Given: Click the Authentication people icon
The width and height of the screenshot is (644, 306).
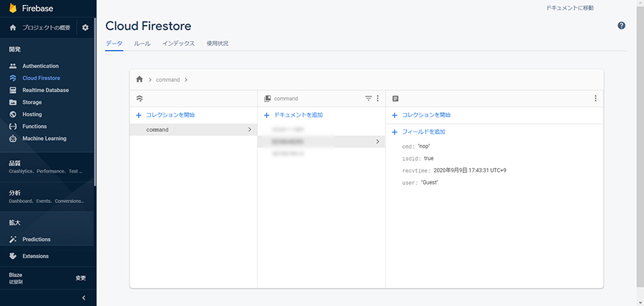Looking at the screenshot, I should point(13,66).
